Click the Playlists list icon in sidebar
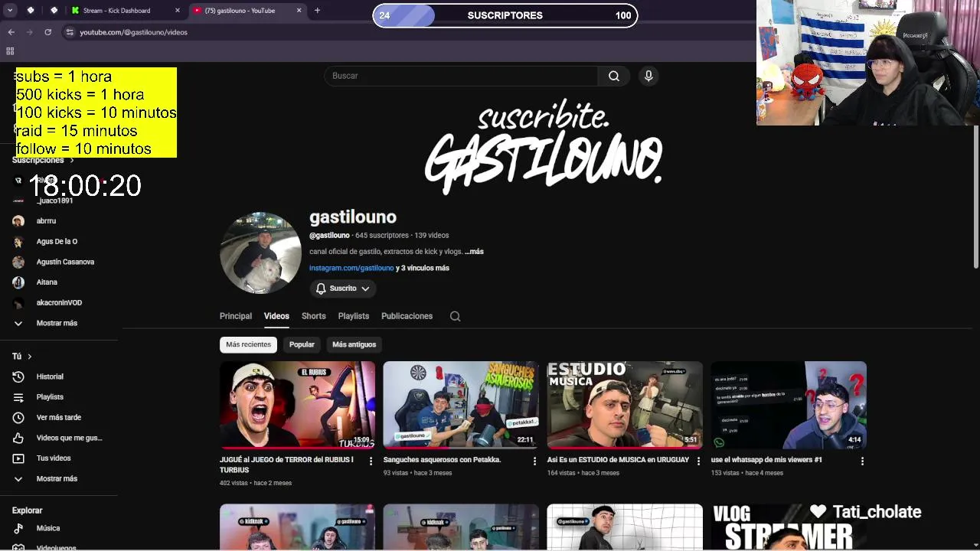Image resolution: width=980 pixels, height=551 pixels. coord(18,397)
